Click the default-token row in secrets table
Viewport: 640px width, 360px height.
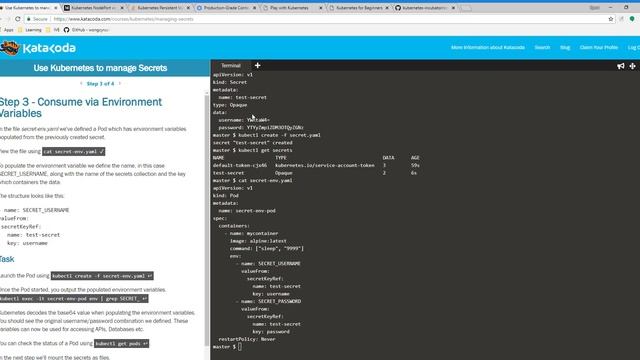coord(316,165)
